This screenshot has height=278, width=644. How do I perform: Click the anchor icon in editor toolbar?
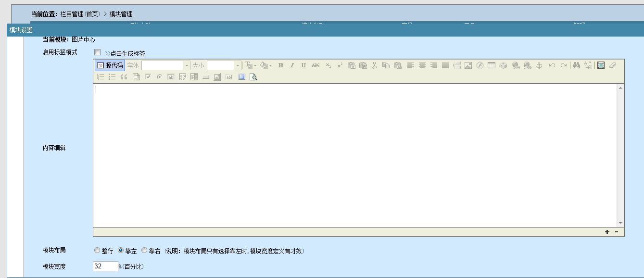point(539,65)
